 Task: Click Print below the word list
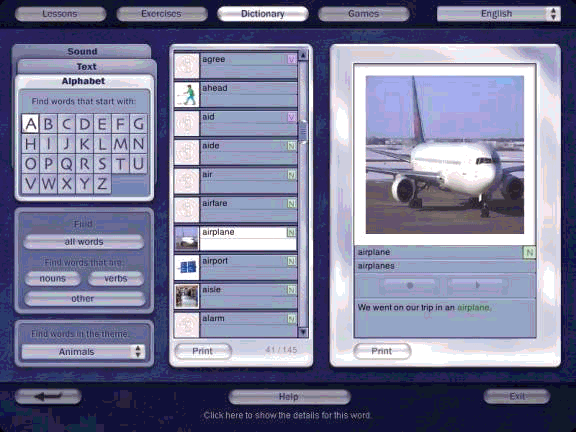(x=203, y=351)
